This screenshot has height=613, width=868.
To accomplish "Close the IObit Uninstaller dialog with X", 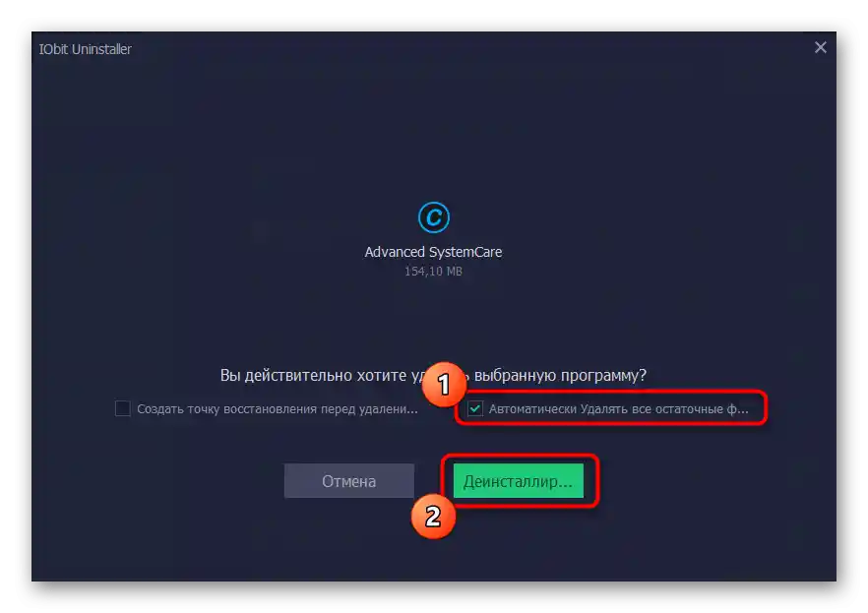I will click(821, 47).
